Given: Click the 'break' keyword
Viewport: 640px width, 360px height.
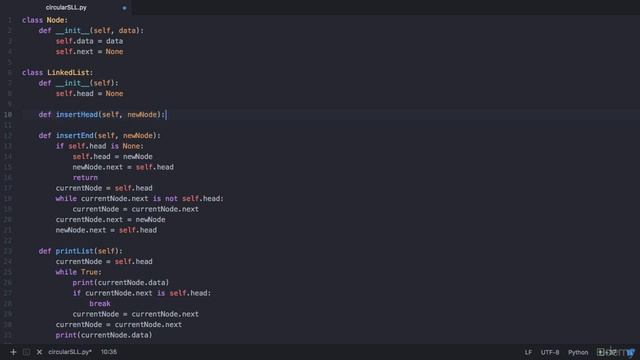Looking at the screenshot, I should coord(100,304).
